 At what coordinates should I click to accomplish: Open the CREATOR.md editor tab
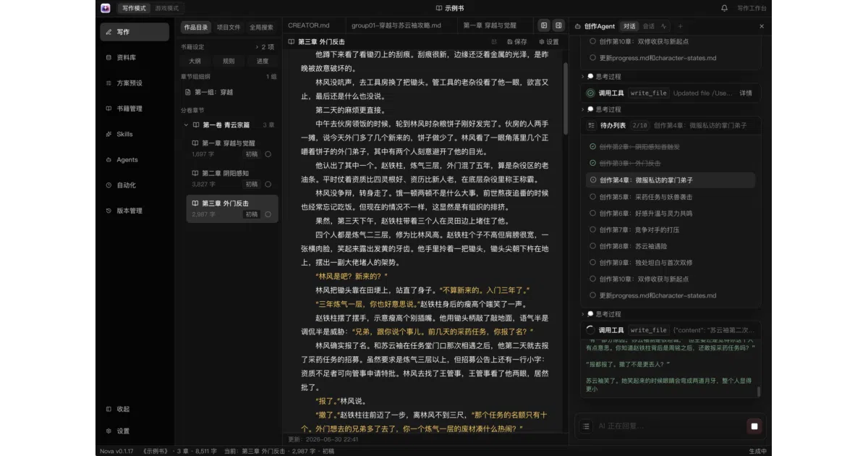coord(308,25)
